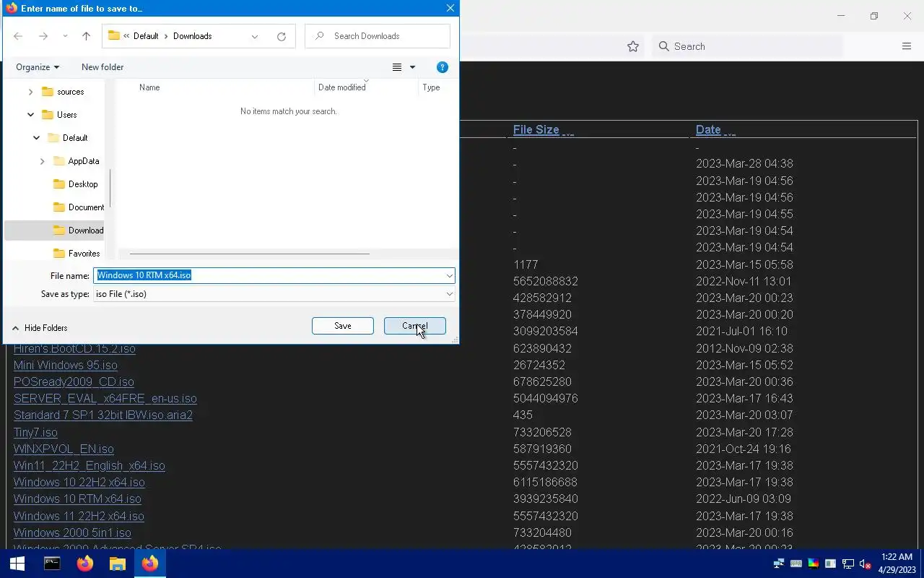924x578 pixels.
Task: Open the network tray icon
Action: coord(848,564)
